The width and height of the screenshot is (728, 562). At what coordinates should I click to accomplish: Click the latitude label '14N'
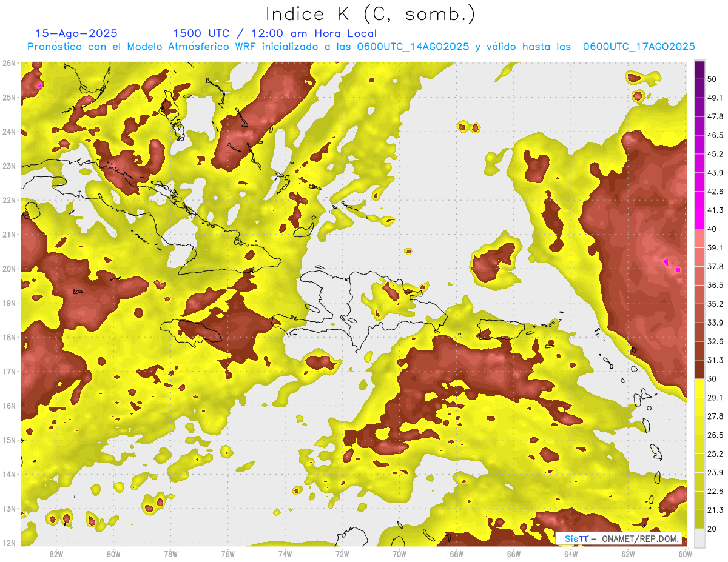point(9,474)
